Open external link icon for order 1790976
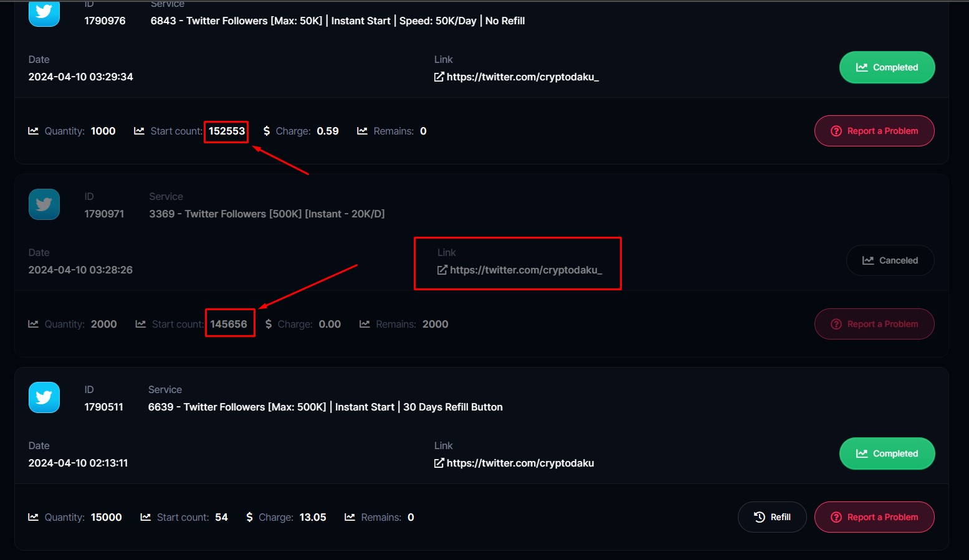969x560 pixels. click(x=439, y=77)
